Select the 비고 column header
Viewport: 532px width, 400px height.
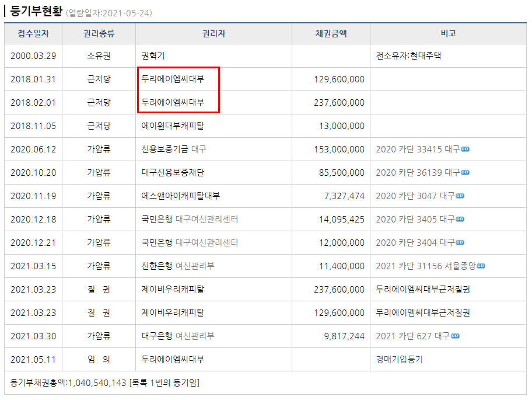(448, 34)
